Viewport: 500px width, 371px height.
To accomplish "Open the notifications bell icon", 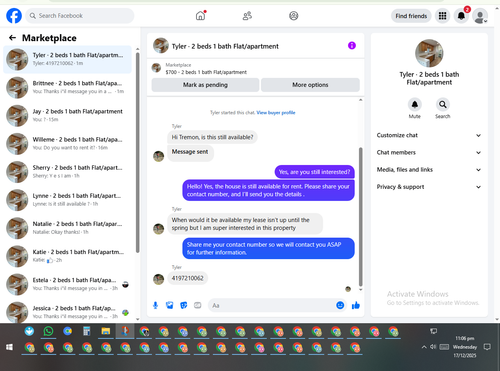I will click(461, 16).
